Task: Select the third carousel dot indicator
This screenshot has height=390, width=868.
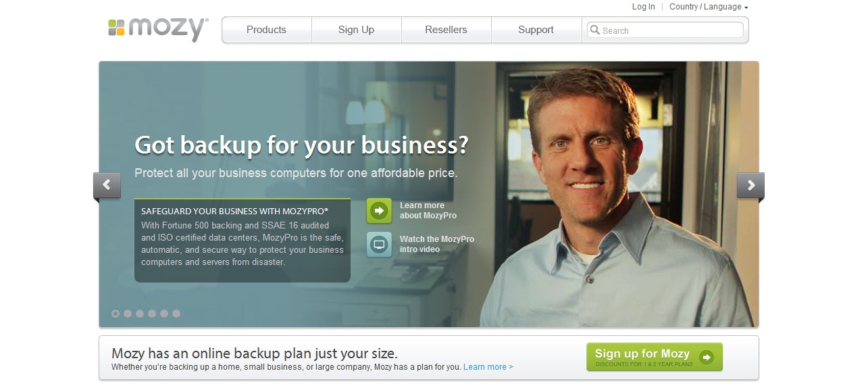Action: [x=140, y=314]
